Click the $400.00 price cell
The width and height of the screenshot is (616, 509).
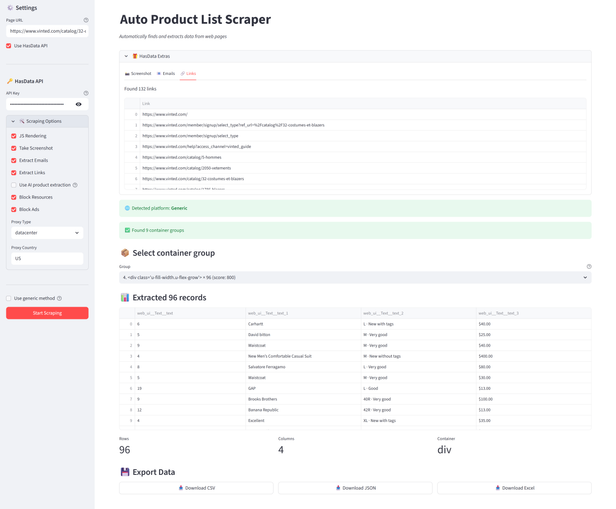tap(534, 356)
